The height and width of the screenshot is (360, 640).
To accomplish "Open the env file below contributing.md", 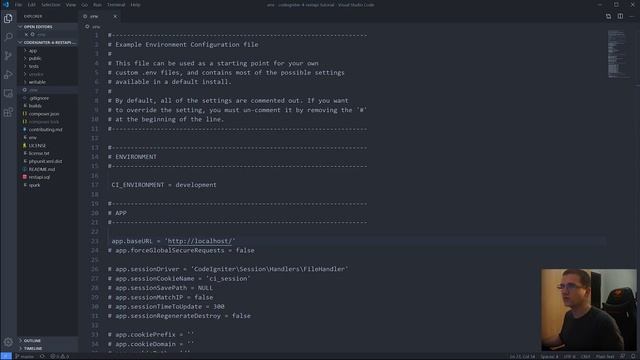I will [x=48, y=138].
